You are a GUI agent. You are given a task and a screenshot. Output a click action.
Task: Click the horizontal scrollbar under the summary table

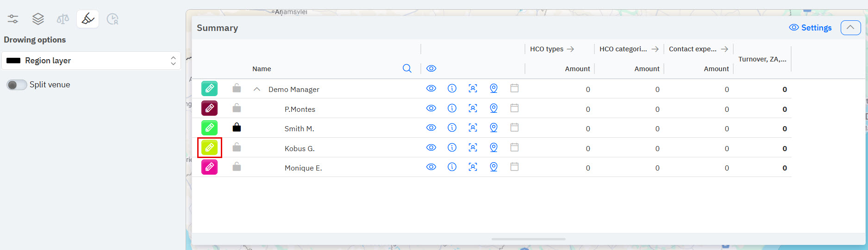point(528,239)
